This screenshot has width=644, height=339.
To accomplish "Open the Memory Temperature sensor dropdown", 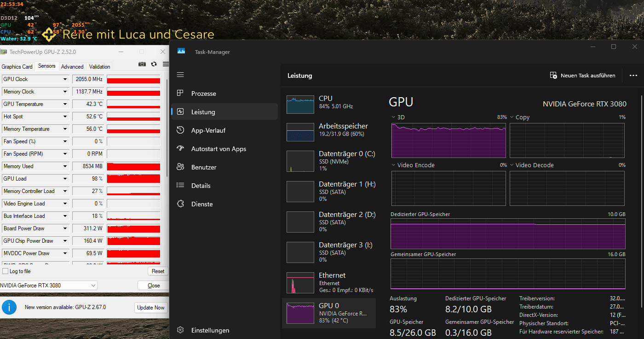I will 65,129.
